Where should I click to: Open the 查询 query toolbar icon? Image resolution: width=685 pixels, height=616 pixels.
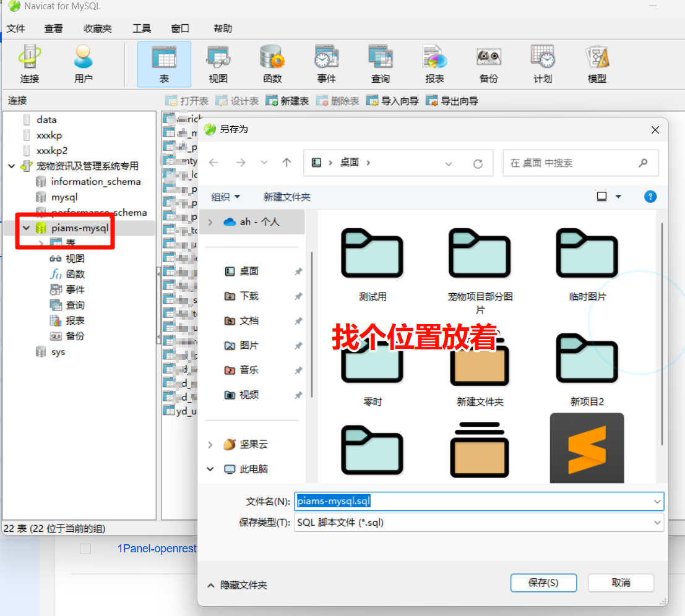click(x=381, y=64)
